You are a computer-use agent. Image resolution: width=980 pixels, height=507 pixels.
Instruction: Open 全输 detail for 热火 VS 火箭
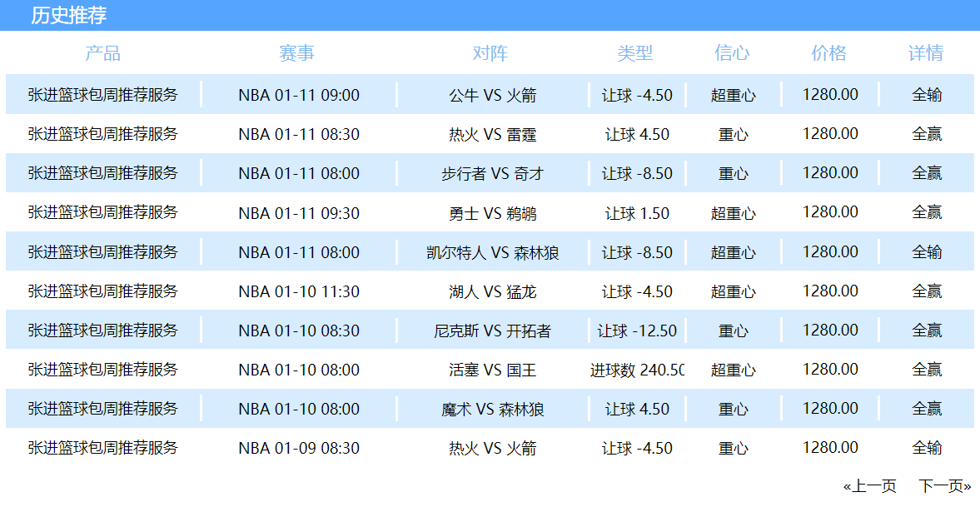pos(927,448)
